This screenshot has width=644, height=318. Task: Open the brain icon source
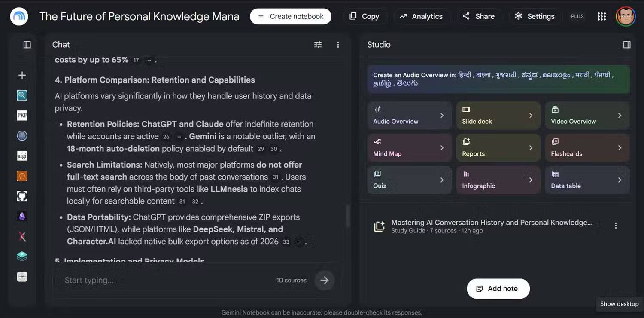[x=22, y=135]
